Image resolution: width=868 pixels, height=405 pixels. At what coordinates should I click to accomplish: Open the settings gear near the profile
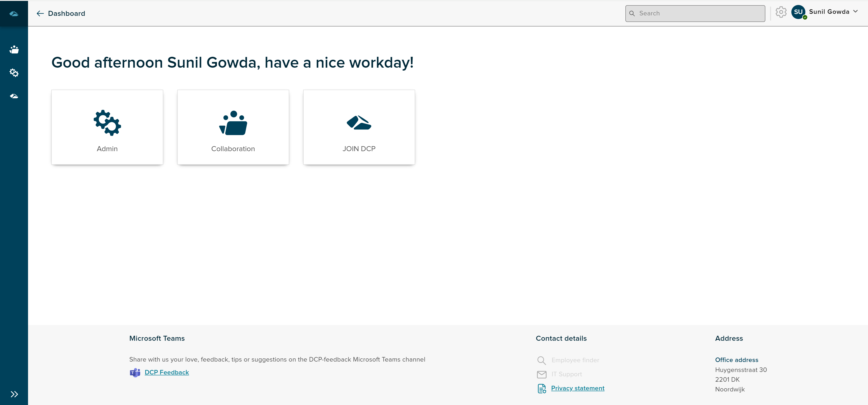781,12
